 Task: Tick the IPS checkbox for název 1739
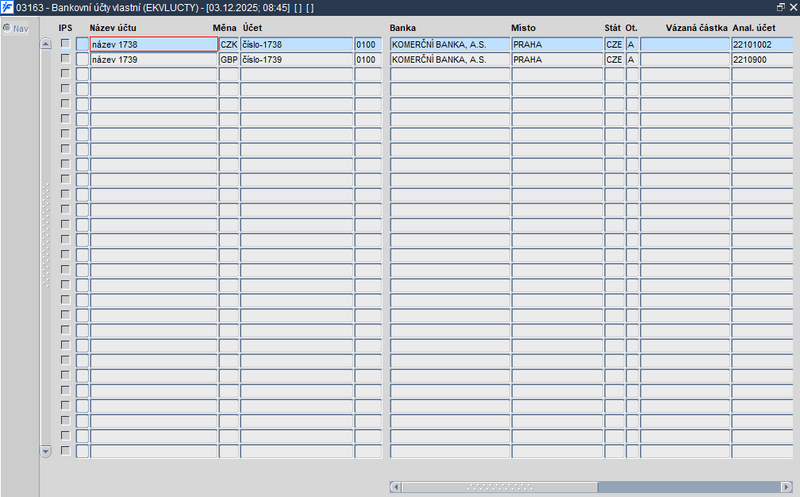[x=65, y=59]
